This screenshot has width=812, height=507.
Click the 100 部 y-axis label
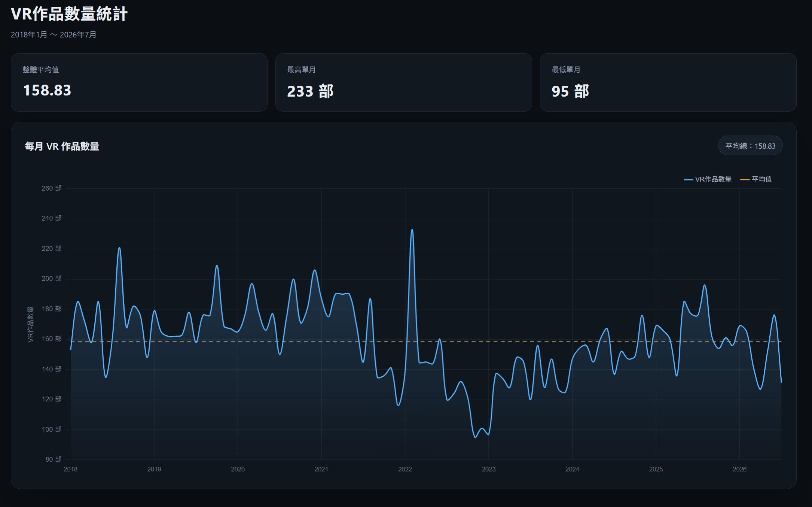pyautogui.click(x=52, y=429)
